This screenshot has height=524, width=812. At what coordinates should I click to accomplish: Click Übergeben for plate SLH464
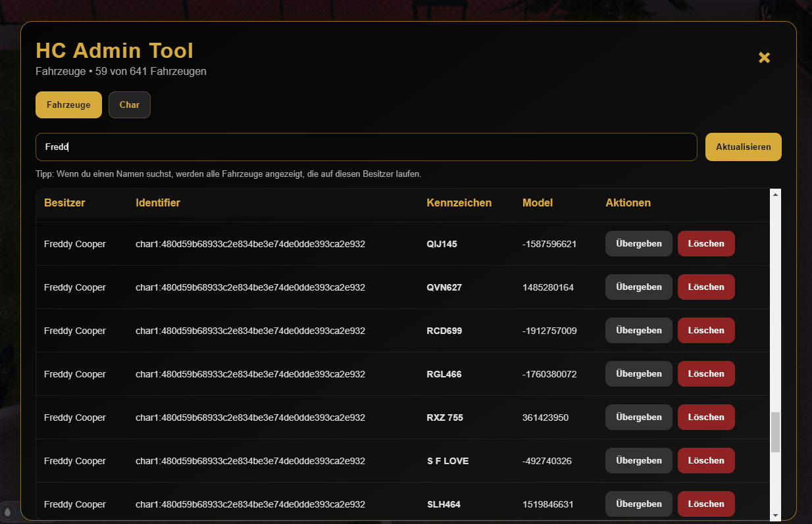639,504
